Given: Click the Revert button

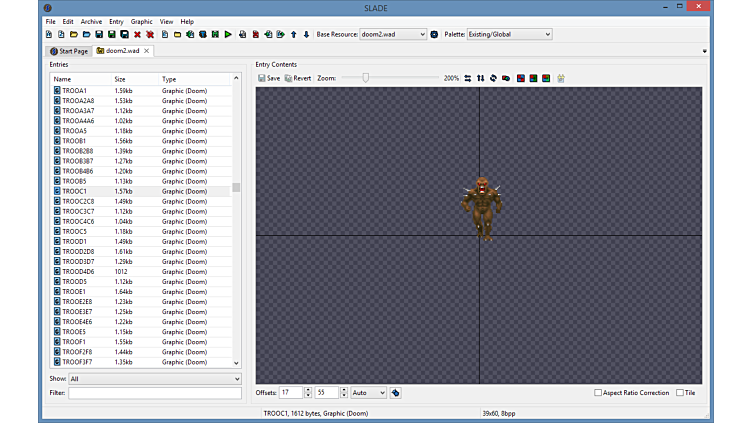Looking at the screenshot, I should [x=298, y=78].
